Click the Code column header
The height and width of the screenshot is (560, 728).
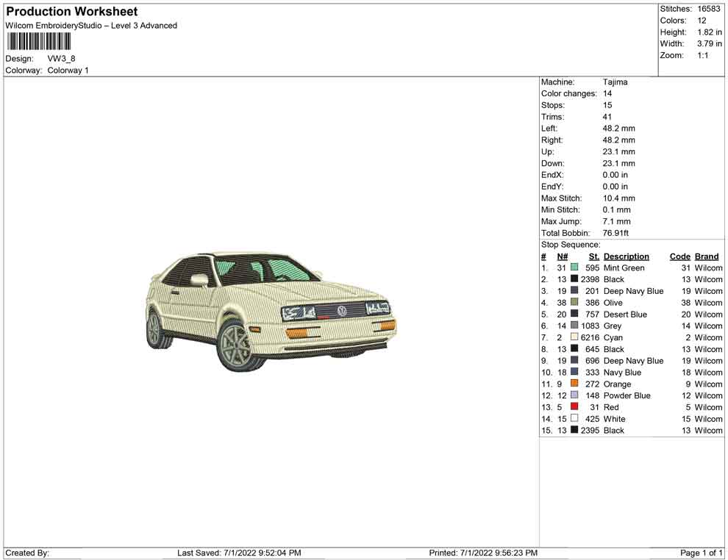pos(679,256)
